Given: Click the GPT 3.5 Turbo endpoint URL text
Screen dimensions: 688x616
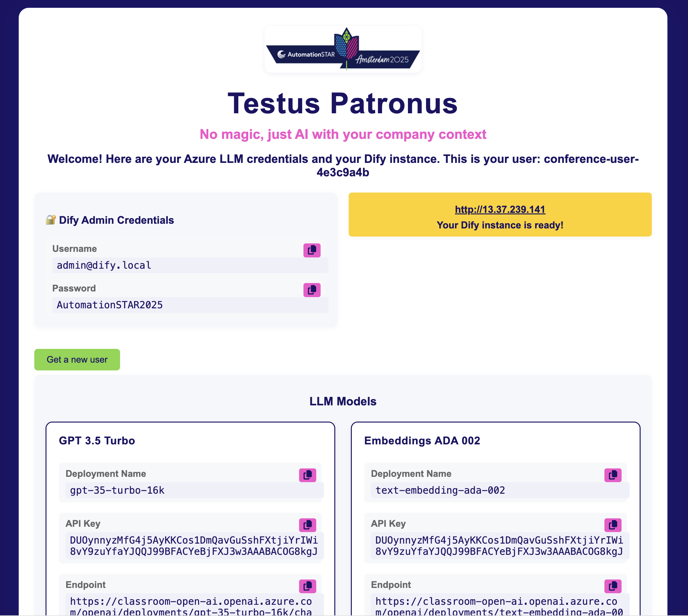Looking at the screenshot, I should 191,605.
